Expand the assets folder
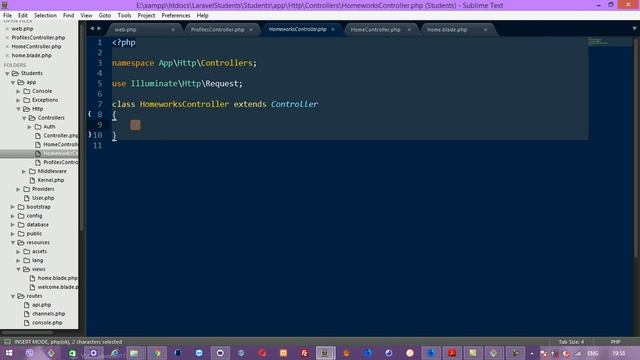Viewport: 640px width, 360px height. click(18, 251)
